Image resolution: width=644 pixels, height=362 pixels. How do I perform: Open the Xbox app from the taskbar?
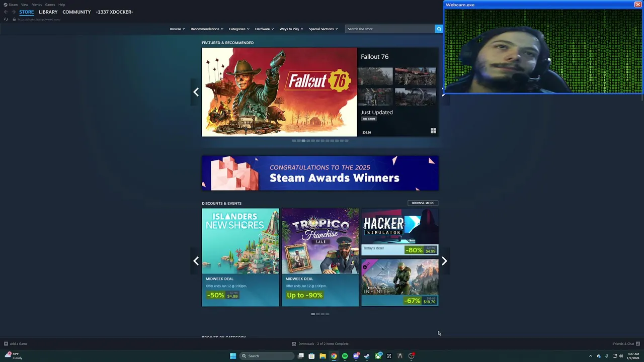click(x=378, y=356)
